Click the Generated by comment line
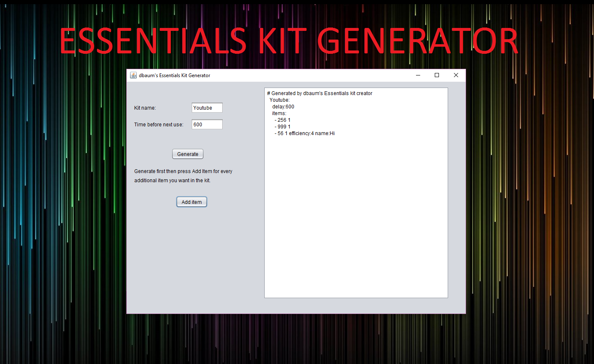The width and height of the screenshot is (594, 364). [x=320, y=93]
